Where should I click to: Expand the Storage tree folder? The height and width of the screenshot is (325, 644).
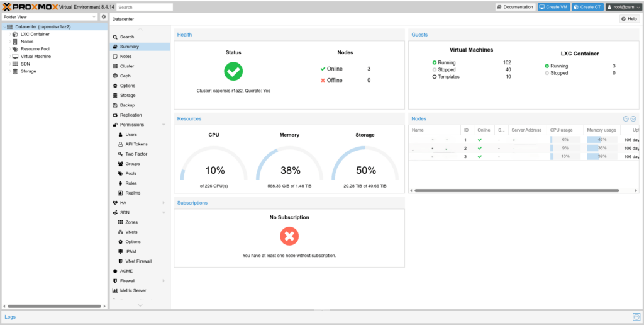click(x=10, y=71)
